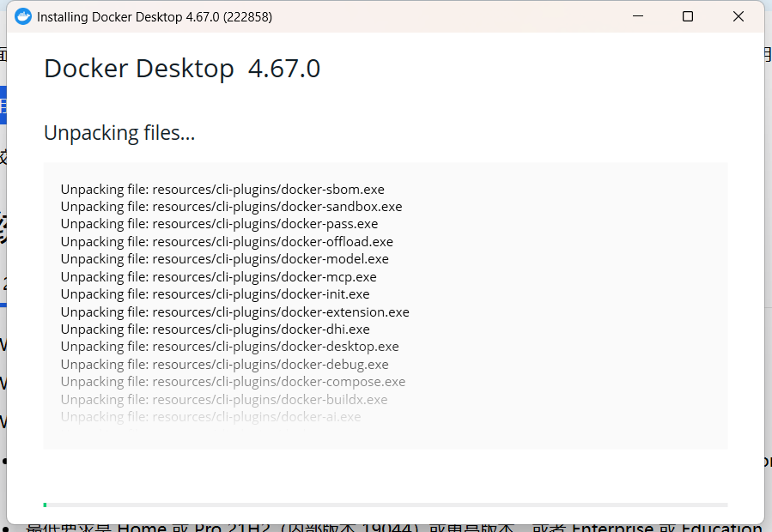Click the 'Unpacking files...' status text
The width and height of the screenshot is (772, 532).
[x=119, y=133]
